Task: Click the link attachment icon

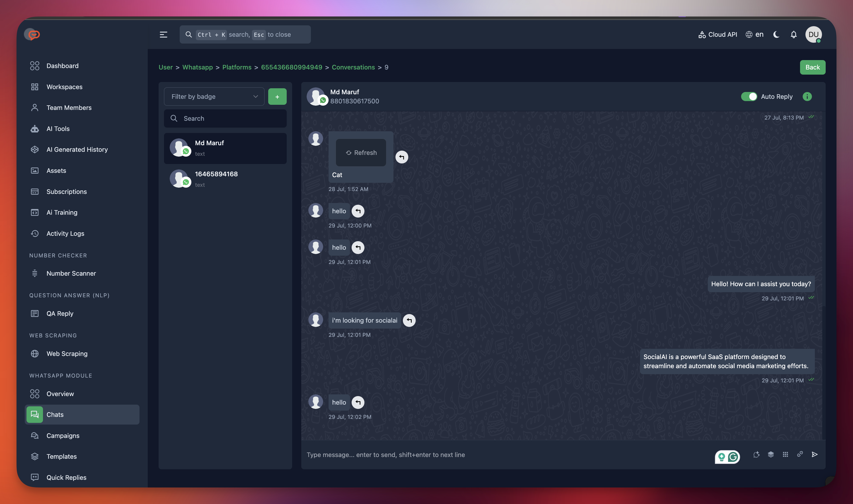Action: 800,454
